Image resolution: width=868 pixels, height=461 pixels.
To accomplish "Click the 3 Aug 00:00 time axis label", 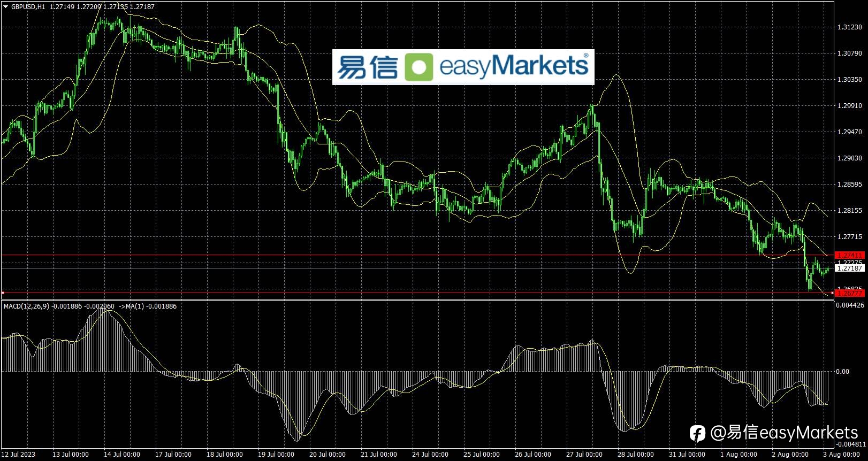I will [841, 455].
